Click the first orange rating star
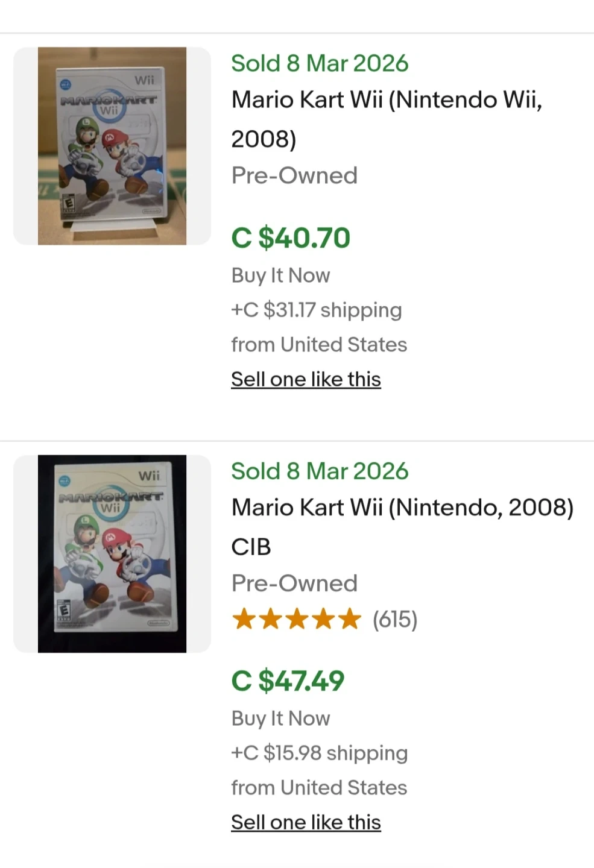 click(x=244, y=619)
